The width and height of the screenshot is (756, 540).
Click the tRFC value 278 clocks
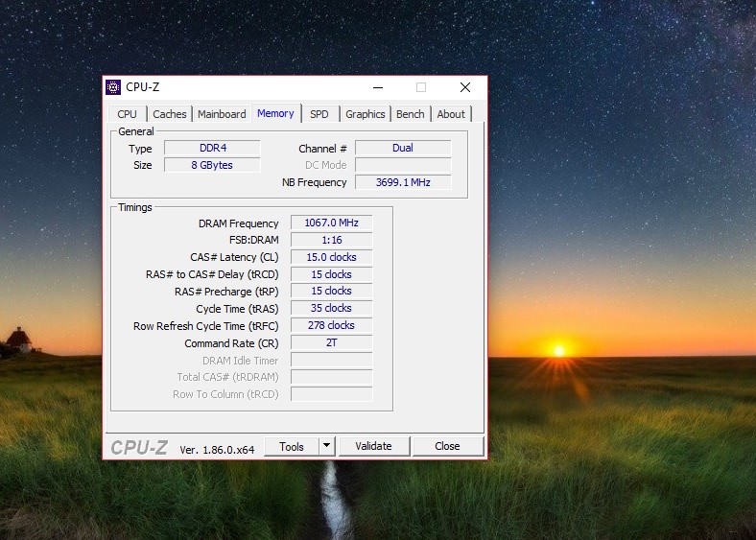tap(332, 325)
